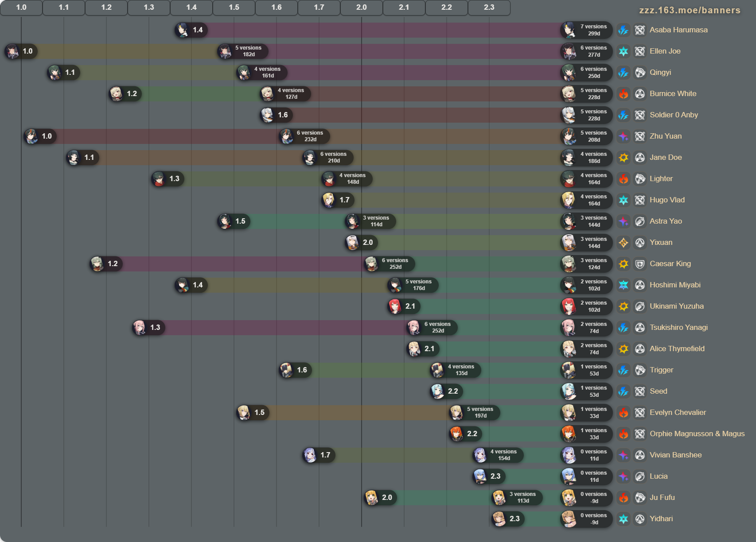Click the anomaly specialty icon beside Jane Doe
Screen dimensions: 756x542
(640, 158)
